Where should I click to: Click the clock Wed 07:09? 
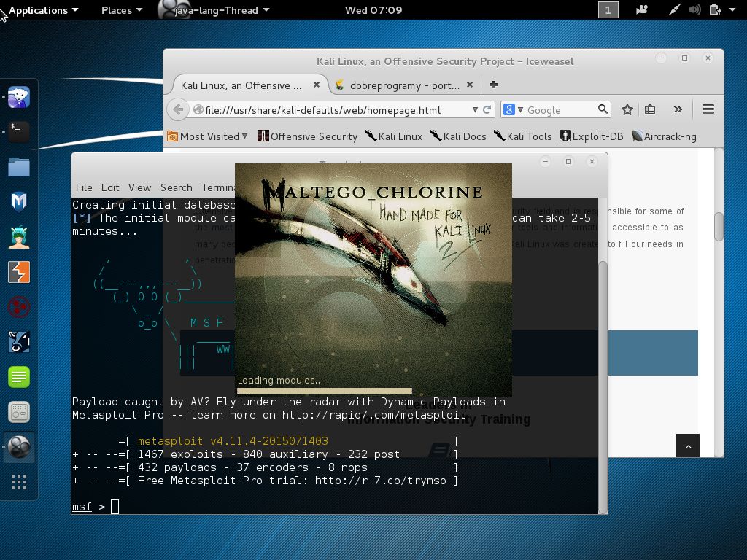tap(373, 10)
